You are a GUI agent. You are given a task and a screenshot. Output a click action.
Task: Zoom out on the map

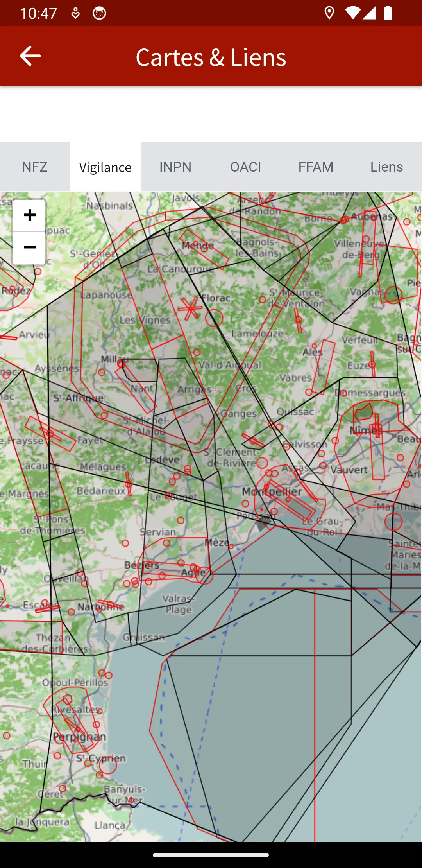[x=29, y=247]
